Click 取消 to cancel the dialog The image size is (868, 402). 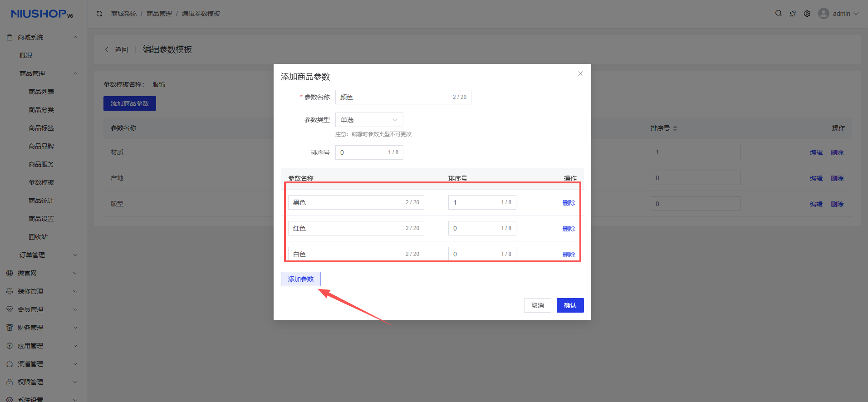pos(538,305)
